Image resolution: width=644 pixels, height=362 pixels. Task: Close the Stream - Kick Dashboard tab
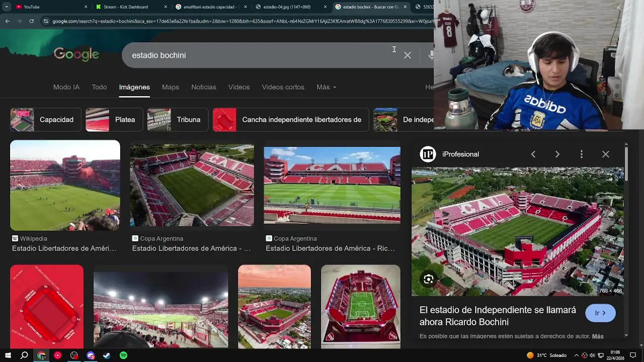click(x=166, y=7)
